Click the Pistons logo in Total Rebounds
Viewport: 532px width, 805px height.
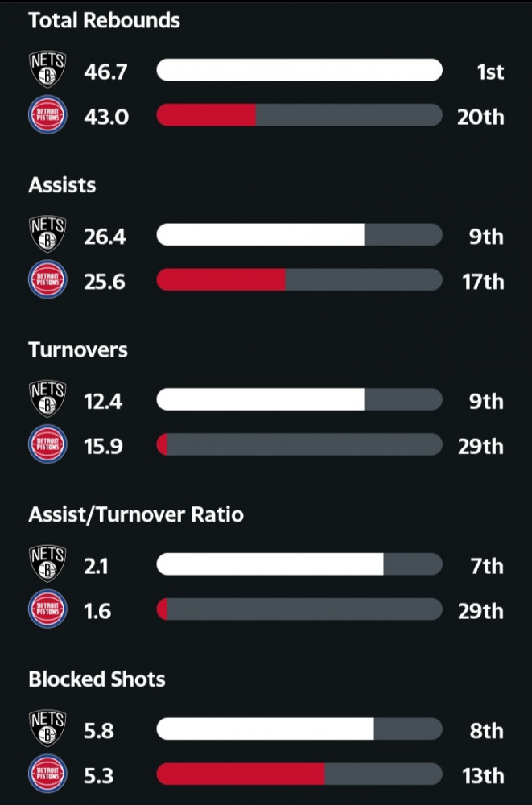click(47, 116)
